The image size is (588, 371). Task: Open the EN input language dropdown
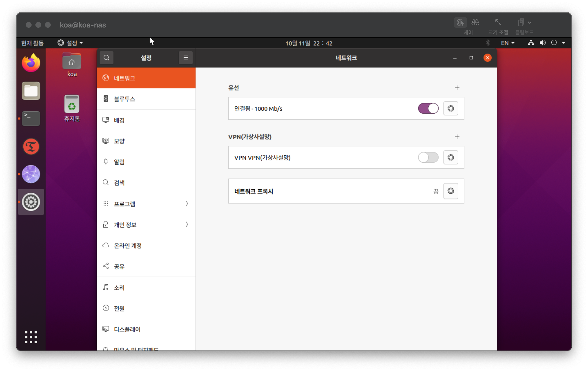[x=508, y=43]
